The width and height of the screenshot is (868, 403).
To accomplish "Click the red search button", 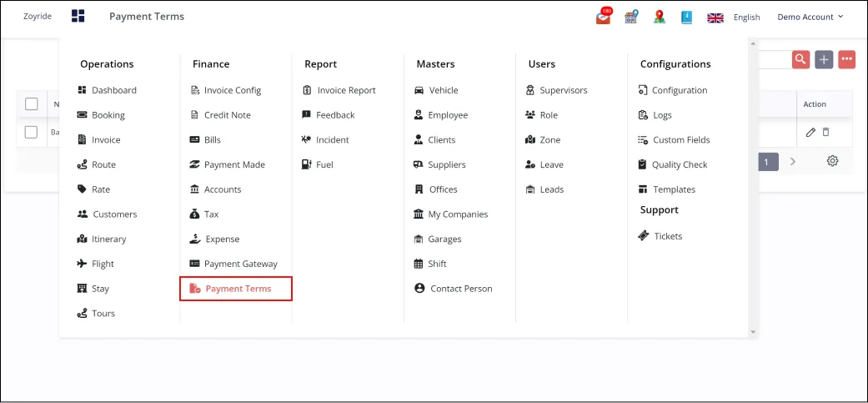I will tap(800, 59).
